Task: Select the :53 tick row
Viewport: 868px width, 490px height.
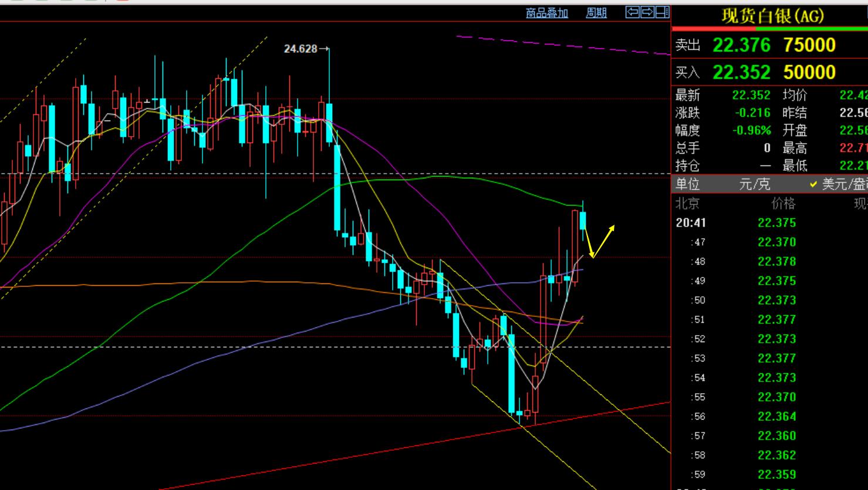Action: click(769, 358)
